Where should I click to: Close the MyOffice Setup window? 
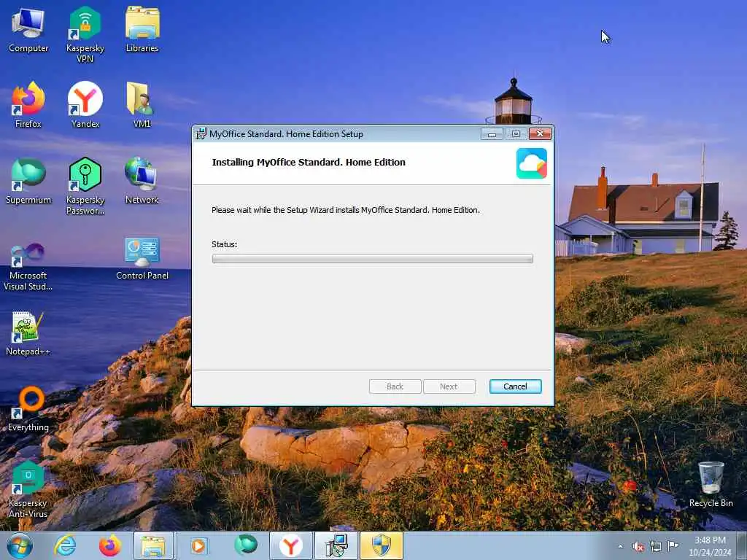(x=540, y=134)
